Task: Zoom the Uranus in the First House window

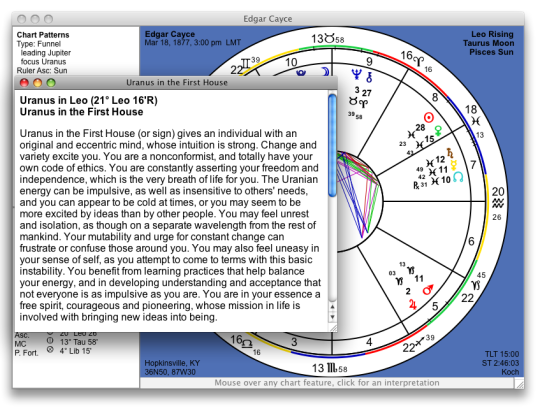Action: point(51,83)
